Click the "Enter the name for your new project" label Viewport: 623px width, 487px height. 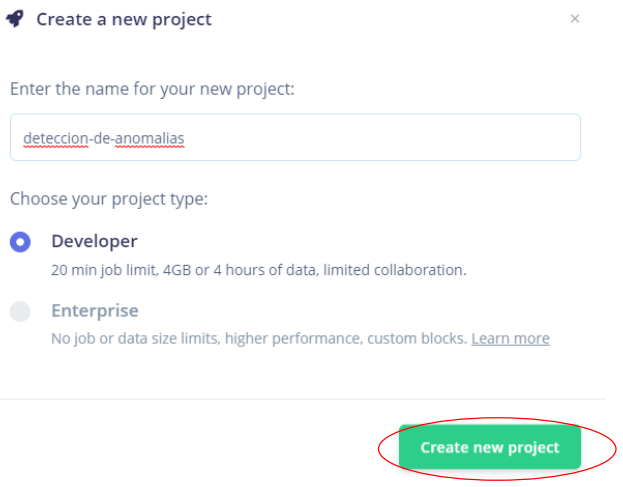tap(152, 89)
